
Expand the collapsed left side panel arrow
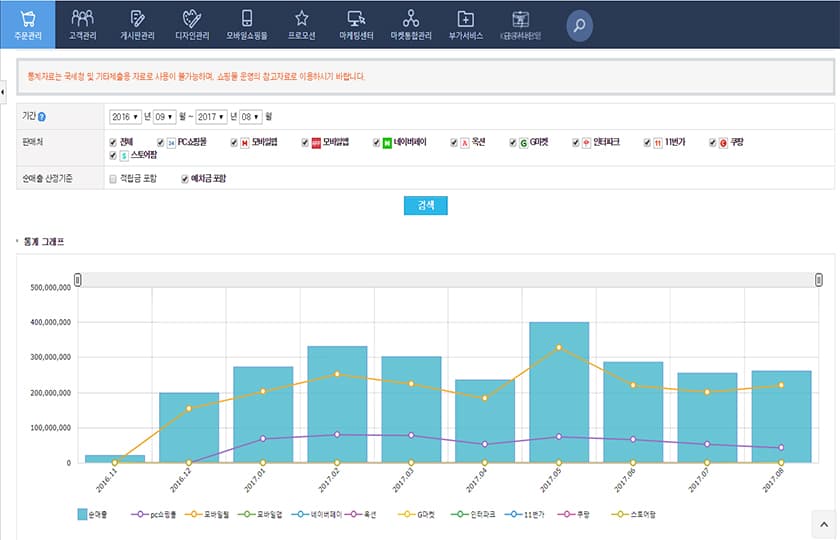click(3, 92)
